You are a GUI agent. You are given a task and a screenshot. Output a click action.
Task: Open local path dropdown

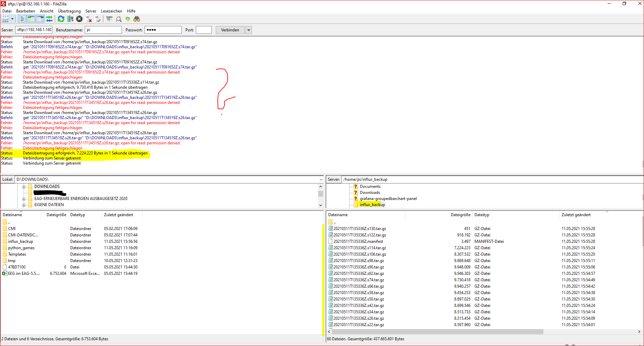(321, 179)
